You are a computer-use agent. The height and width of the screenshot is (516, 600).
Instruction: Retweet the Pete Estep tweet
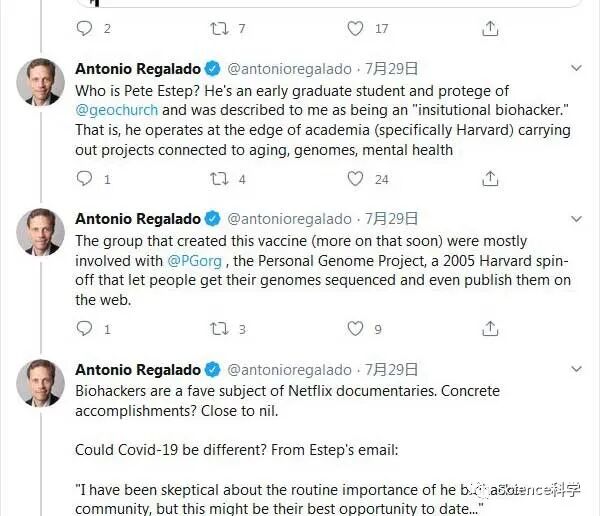pyautogui.click(x=219, y=179)
